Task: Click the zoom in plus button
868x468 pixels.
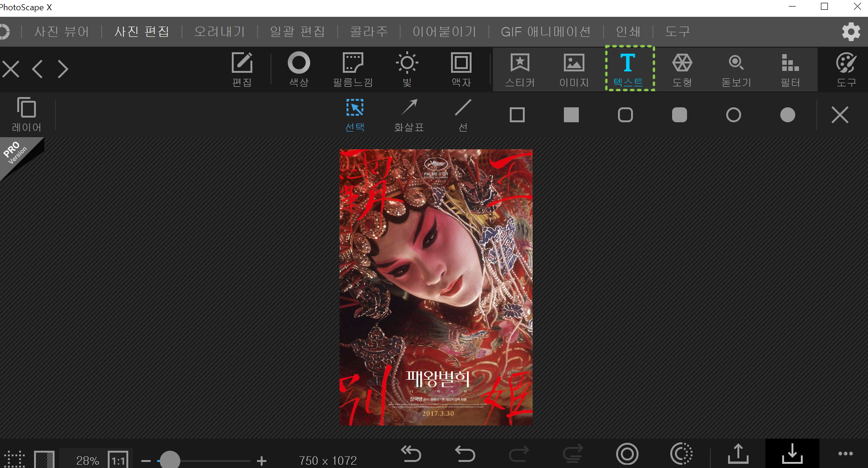Action: tap(262, 461)
